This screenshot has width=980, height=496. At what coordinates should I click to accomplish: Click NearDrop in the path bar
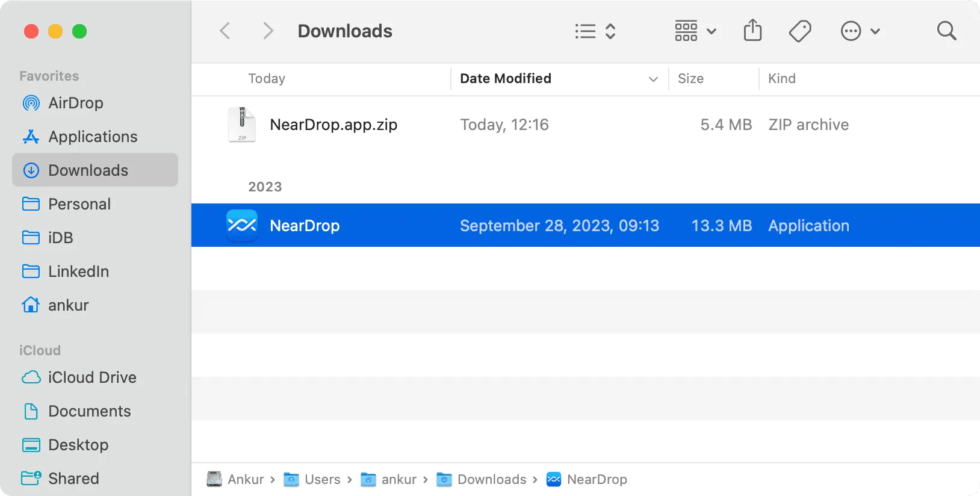pyautogui.click(x=597, y=479)
